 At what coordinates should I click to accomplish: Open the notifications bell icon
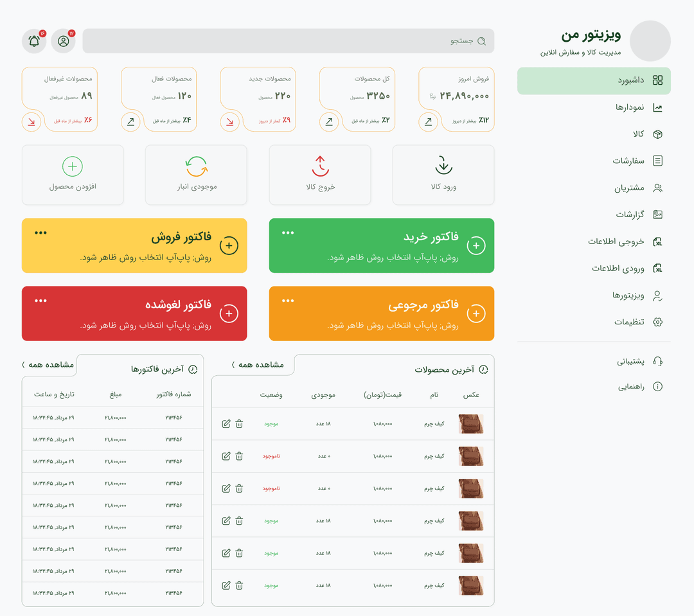pyautogui.click(x=34, y=41)
